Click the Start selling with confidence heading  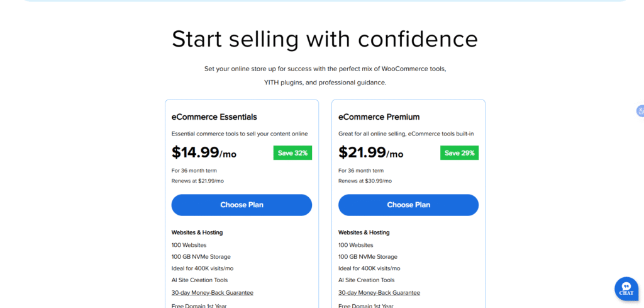point(325,38)
